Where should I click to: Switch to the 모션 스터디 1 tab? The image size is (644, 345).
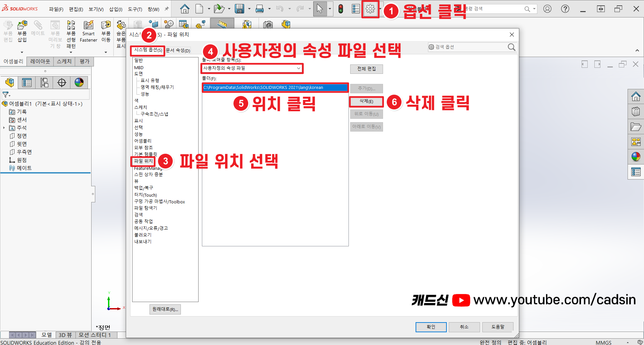click(x=95, y=335)
